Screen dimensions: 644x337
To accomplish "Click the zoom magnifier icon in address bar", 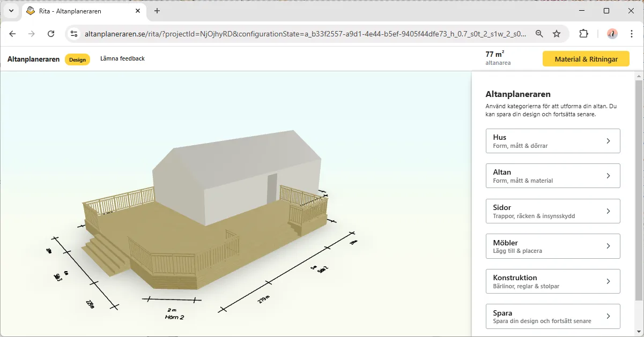I will (539, 34).
